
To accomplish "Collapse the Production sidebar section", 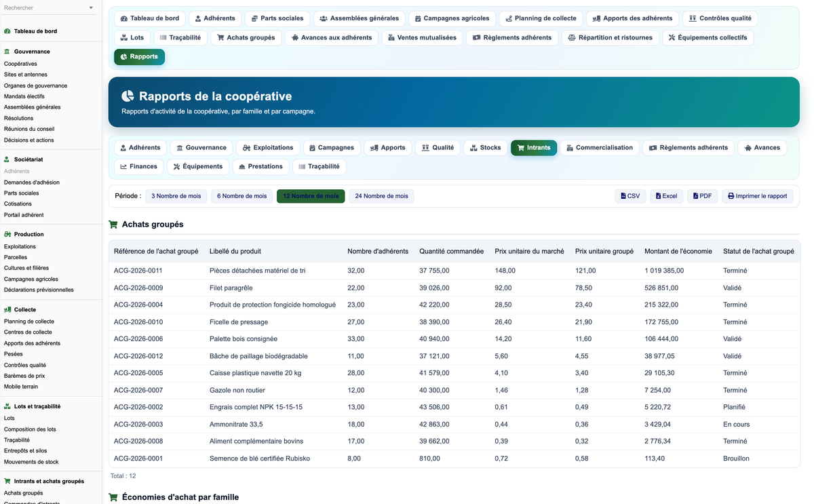I will [29, 235].
